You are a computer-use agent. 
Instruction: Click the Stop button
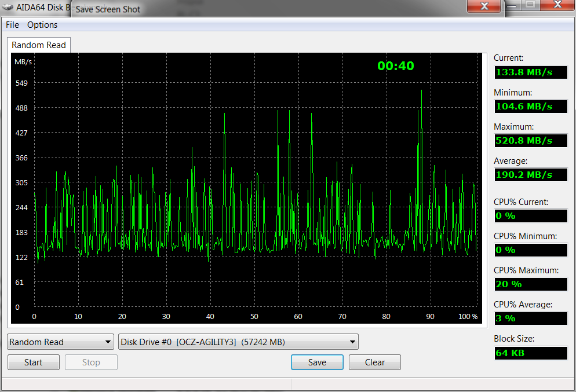coord(91,362)
